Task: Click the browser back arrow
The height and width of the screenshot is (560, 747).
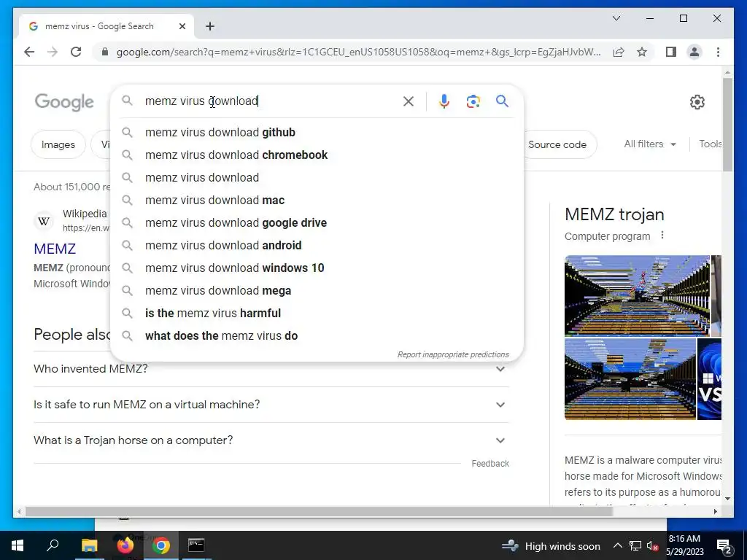Action: [x=29, y=52]
